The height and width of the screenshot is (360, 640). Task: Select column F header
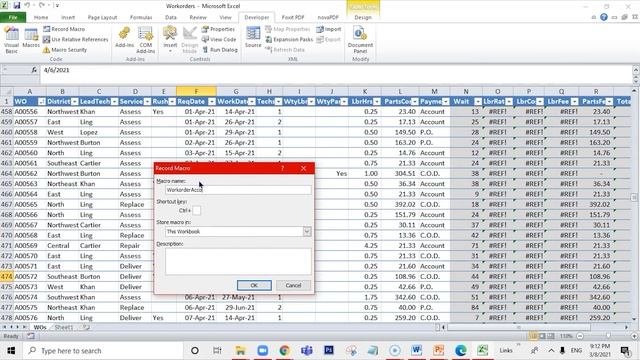tap(196, 91)
